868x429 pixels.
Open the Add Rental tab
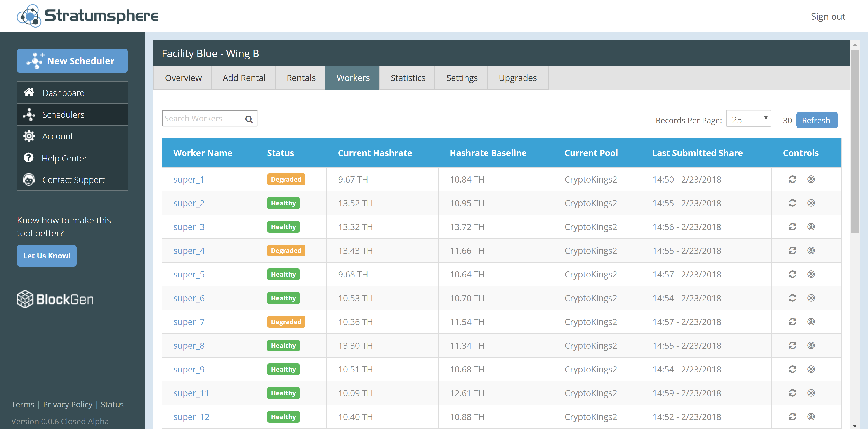[244, 78]
